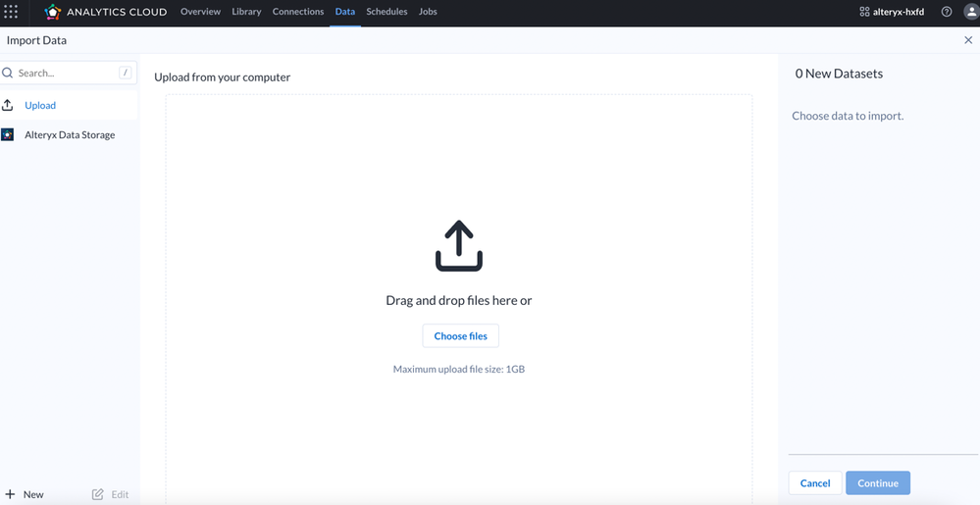
Task: Click the slash shortcut badge in search
Action: 125,73
